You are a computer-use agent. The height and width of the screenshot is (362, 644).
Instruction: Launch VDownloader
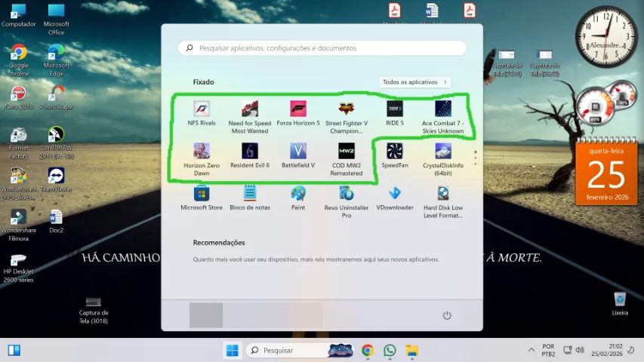pos(395,198)
